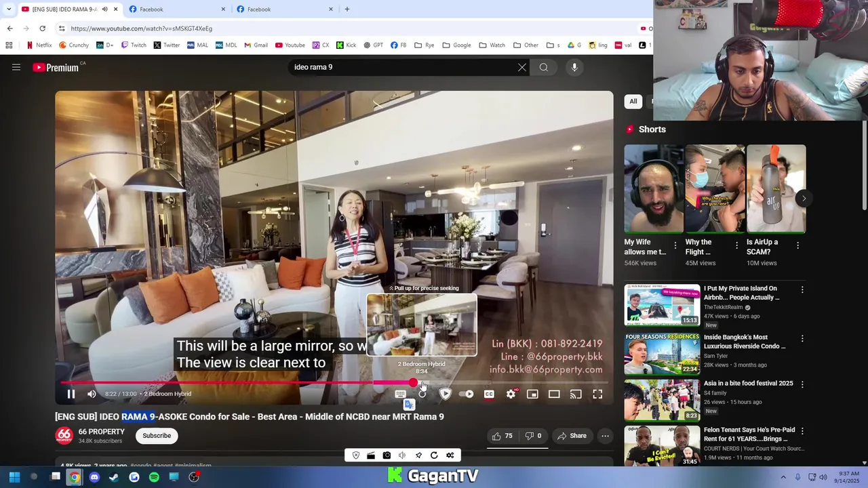Show next Shorts with arrow

pyautogui.click(x=804, y=199)
